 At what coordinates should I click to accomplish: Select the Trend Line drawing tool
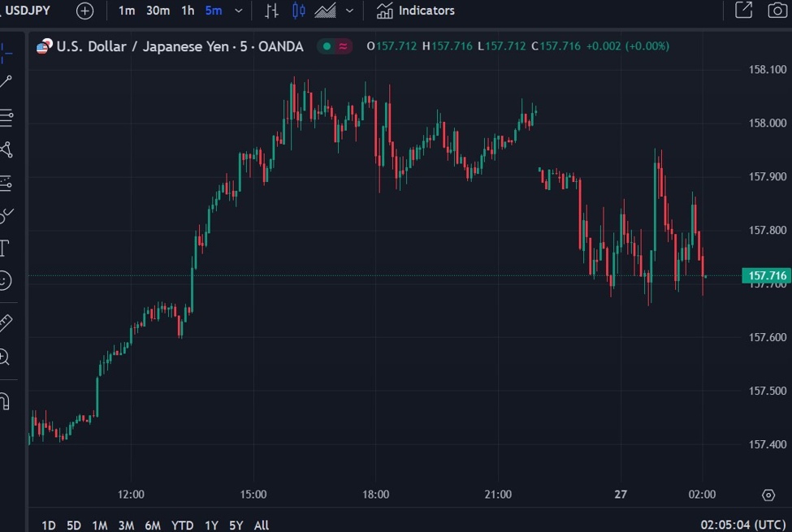[6, 81]
